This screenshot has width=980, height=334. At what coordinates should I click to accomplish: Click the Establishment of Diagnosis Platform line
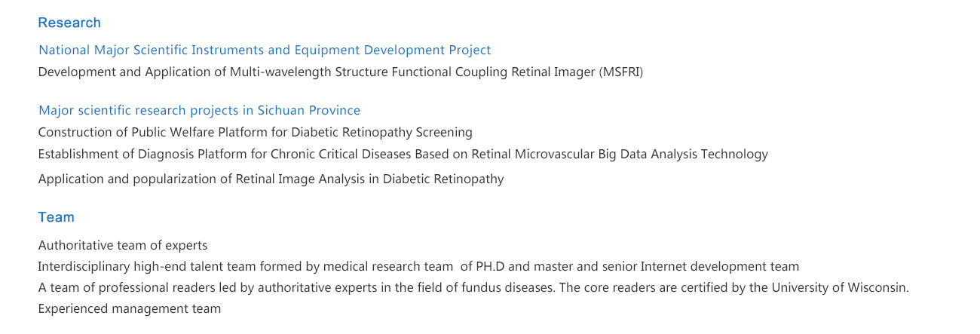[403, 155]
